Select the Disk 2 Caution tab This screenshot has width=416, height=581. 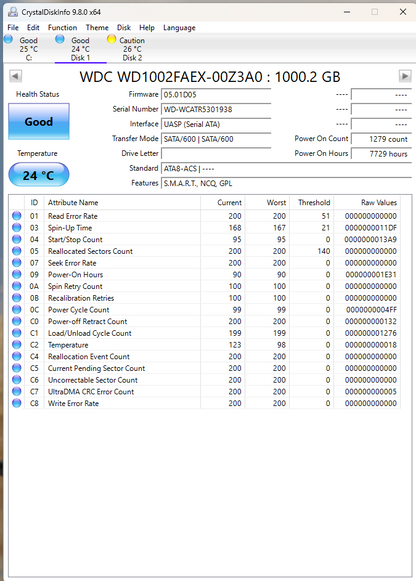[132, 49]
